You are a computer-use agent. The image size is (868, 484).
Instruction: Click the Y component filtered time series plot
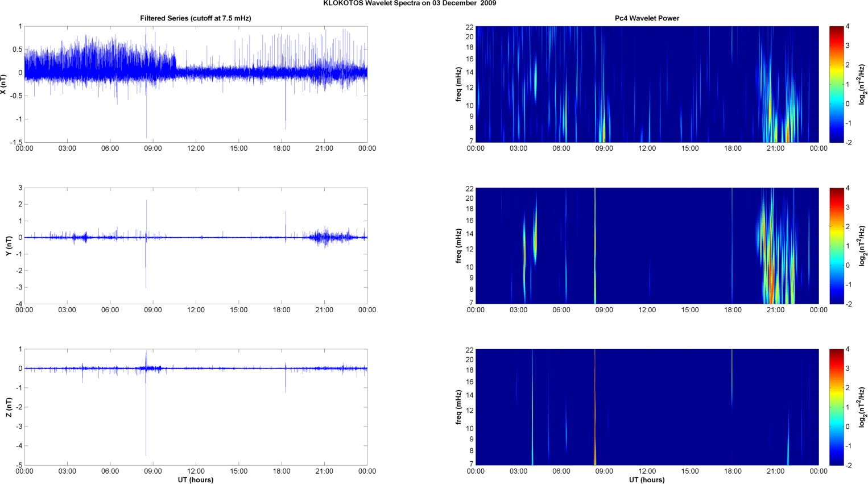196,246
